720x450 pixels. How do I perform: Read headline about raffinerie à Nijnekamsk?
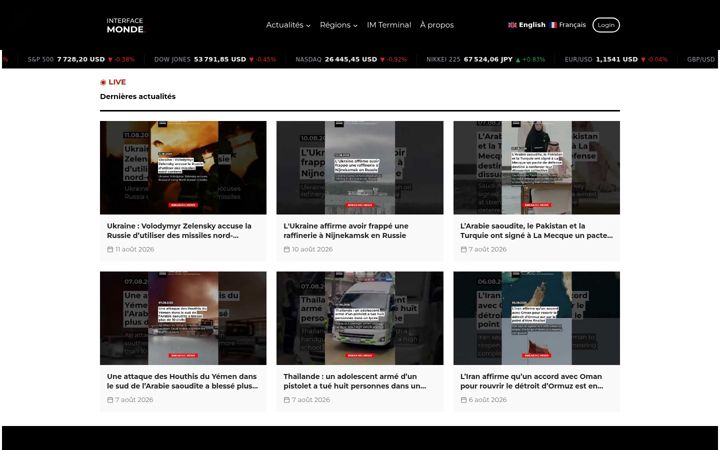[346, 231]
